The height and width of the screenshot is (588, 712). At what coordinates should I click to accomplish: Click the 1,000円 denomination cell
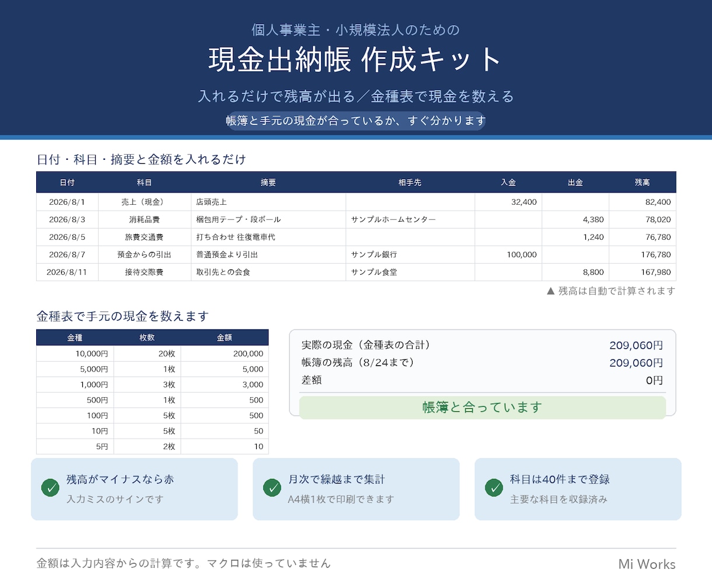pos(75,384)
